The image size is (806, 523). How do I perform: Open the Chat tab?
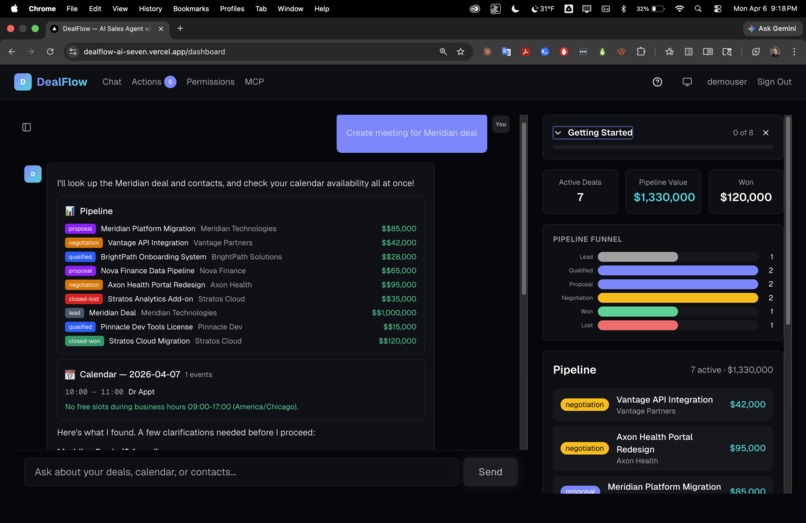coord(112,82)
